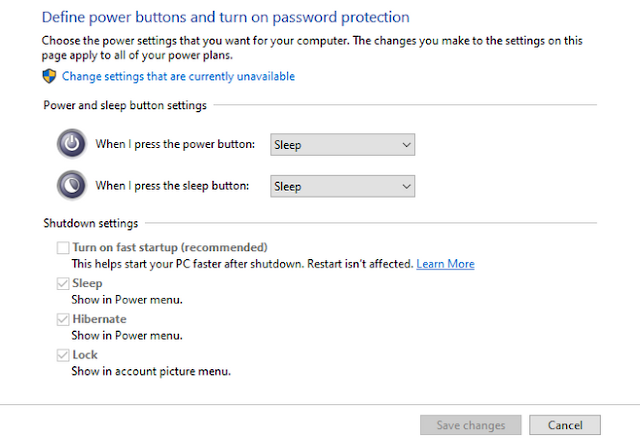
Task: Open the power button action dropdown
Action: [343, 145]
